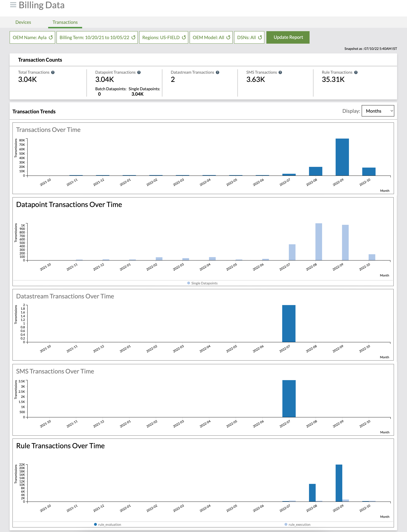Switch to the Devices tab
Image resolution: width=407 pixels, height=532 pixels.
coord(23,22)
